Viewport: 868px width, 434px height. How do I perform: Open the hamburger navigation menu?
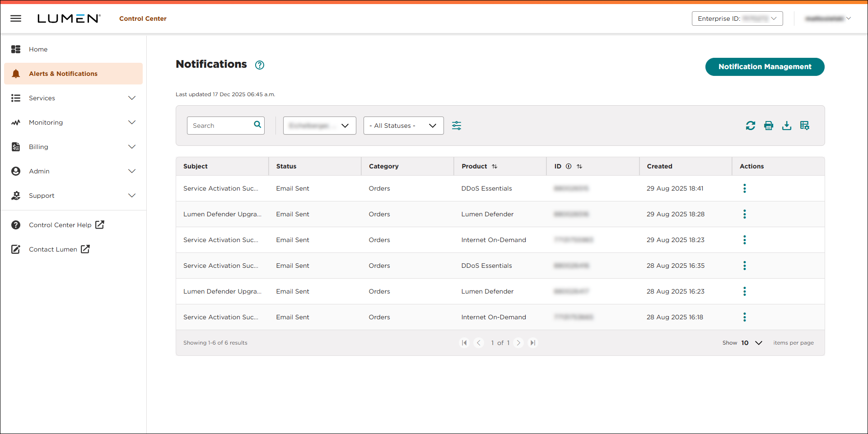click(x=16, y=19)
